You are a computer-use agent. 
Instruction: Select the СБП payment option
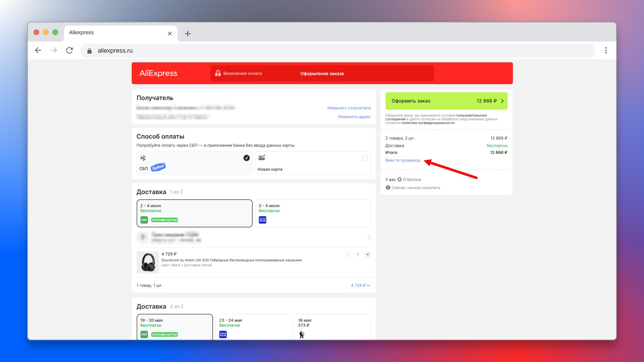(x=195, y=163)
